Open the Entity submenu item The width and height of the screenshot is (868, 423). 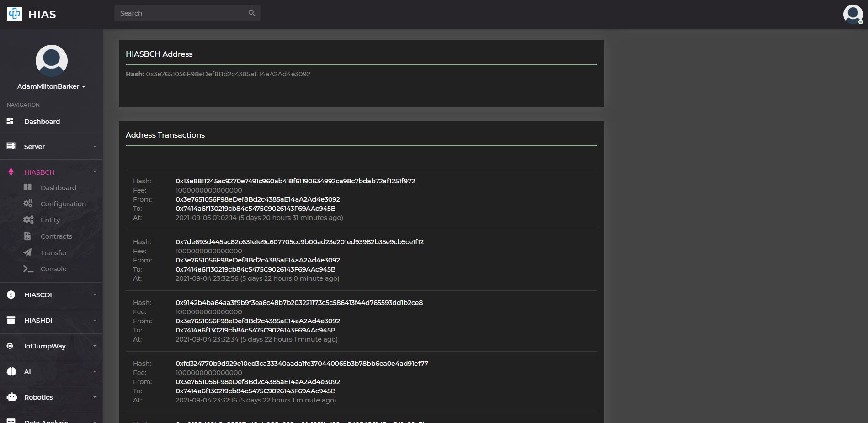point(50,220)
